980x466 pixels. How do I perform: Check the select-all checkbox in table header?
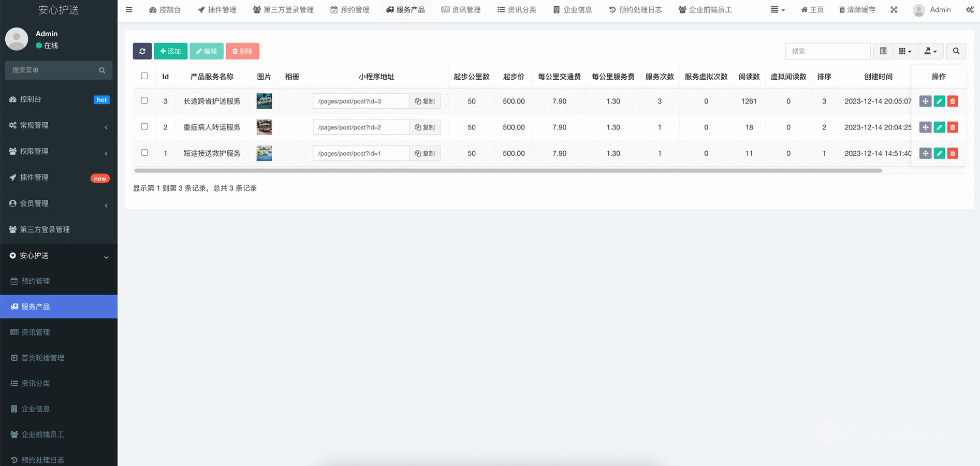pyautogui.click(x=144, y=76)
